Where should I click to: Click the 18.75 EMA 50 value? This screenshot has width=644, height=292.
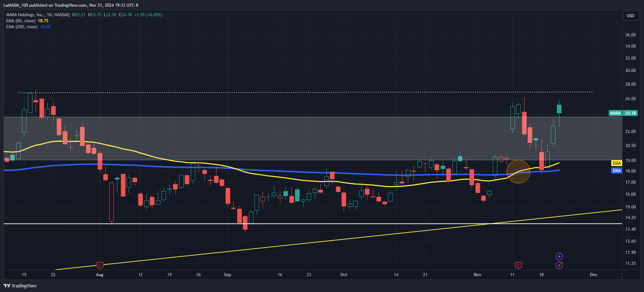pyautogui.click(x=43, y=21)
